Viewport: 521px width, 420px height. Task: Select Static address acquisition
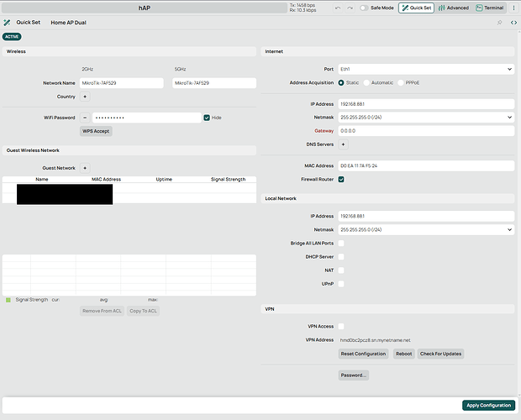pyautogui.click(x=341, y=82)
